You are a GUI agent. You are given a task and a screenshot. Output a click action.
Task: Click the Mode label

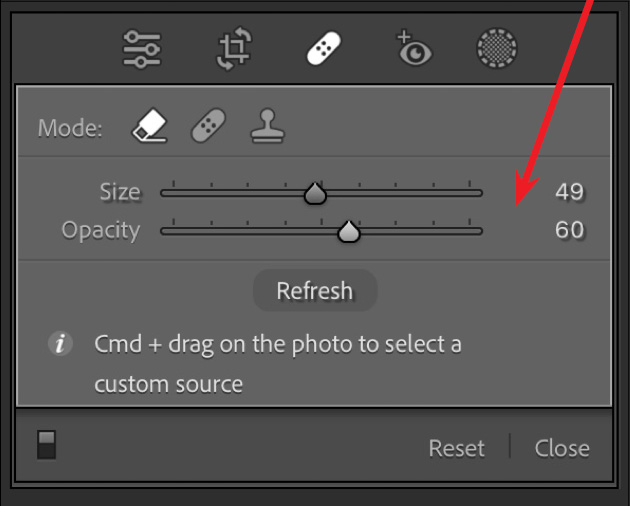(x=69, y=129)
